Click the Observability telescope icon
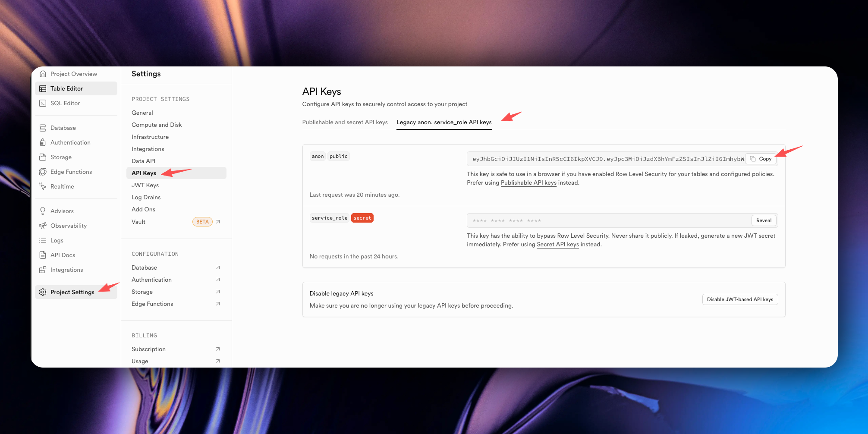The height and width of the screenshot is (434, 868). point(43,226)
